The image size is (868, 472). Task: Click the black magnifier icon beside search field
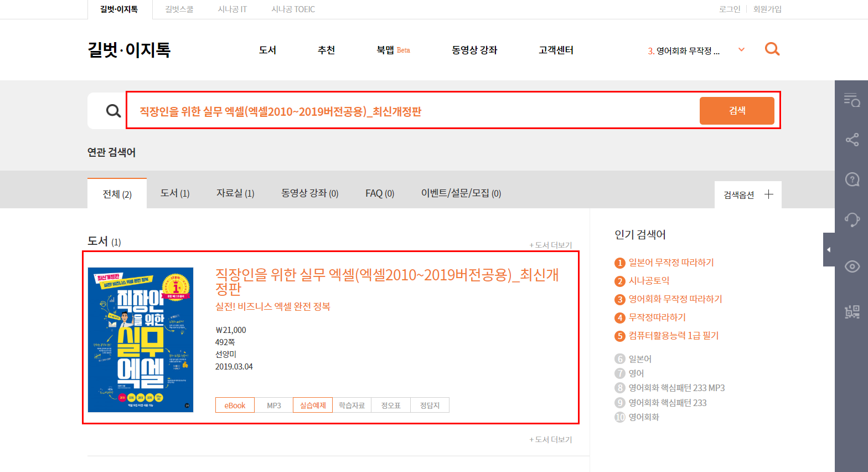point(113,111)
